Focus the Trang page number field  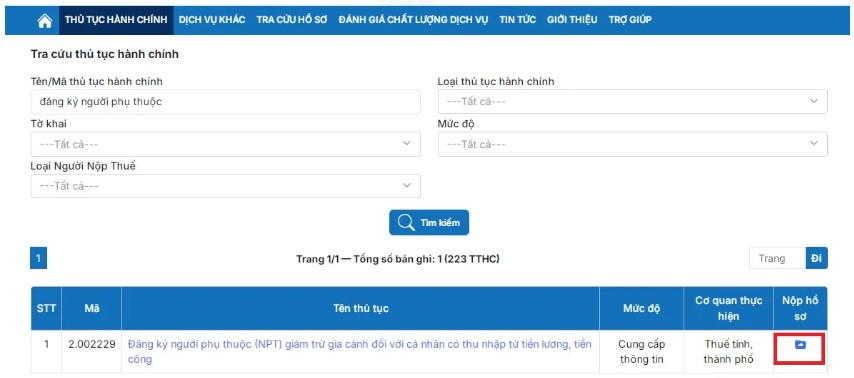[x=777, y=258]
